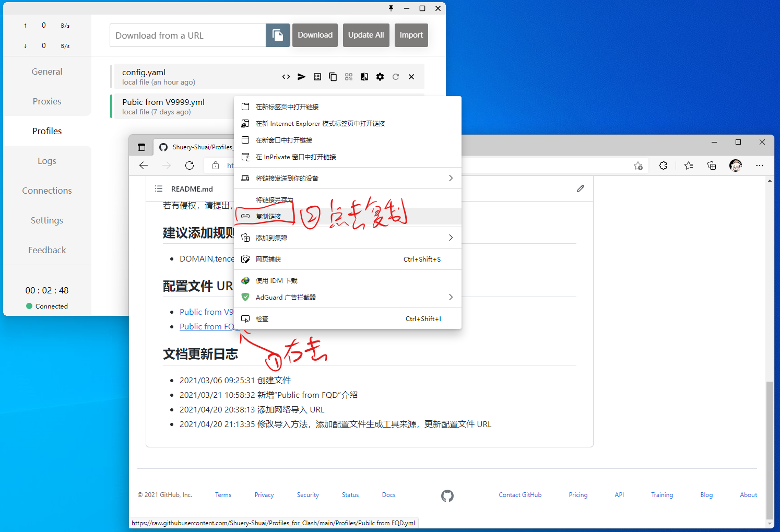
Task: Open the Training link in footer
Action: pyautogui.click(x=662, y=495)
